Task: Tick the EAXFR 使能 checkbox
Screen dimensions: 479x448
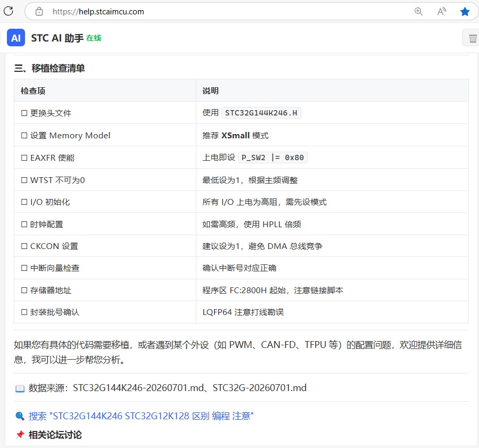Action: tap(24, 157)
